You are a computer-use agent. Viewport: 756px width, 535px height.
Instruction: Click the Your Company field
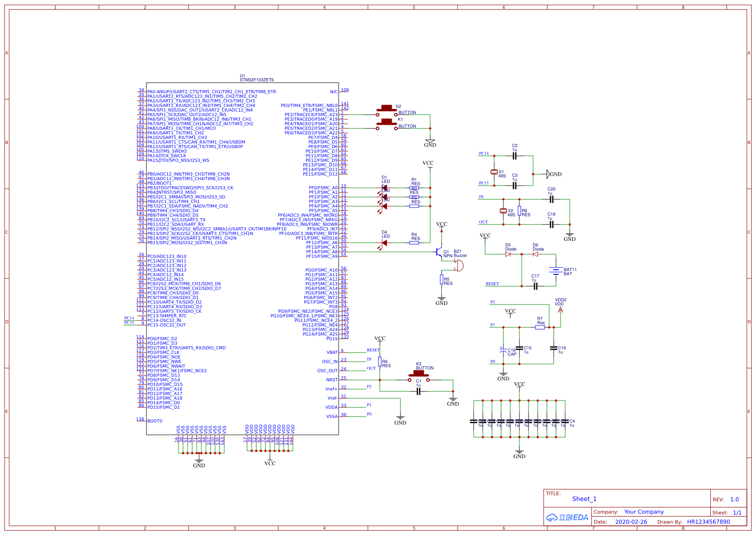click(x=644, y=512)
